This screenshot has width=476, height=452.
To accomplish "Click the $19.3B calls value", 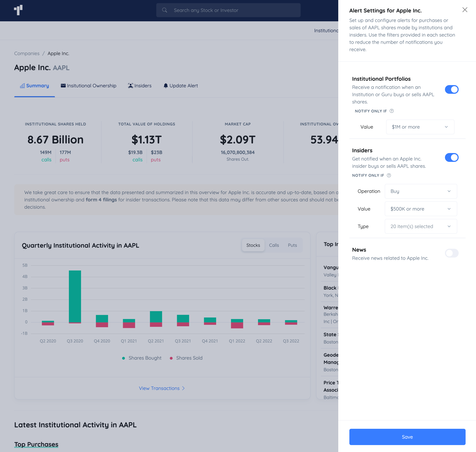I will 135,153.
